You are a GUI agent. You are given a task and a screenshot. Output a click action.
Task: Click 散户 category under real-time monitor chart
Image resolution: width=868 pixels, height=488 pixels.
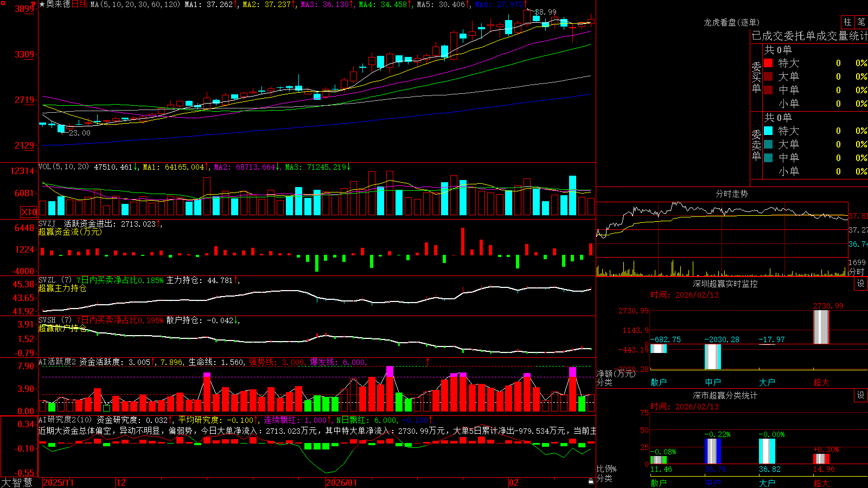[x=659, y=382]
